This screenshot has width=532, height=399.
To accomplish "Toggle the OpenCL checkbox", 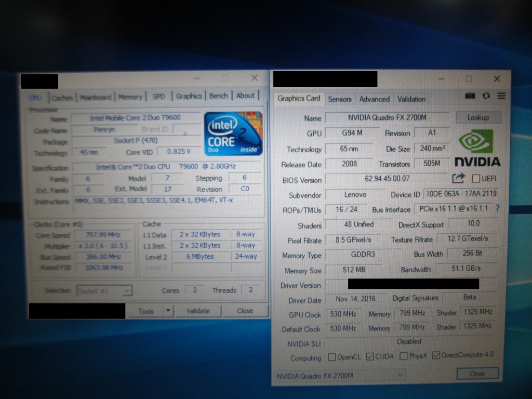I will point(332,357).
